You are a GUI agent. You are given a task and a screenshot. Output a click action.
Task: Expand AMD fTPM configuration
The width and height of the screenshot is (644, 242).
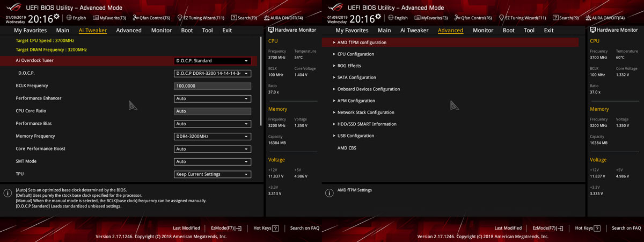click(x=450, y=42)
